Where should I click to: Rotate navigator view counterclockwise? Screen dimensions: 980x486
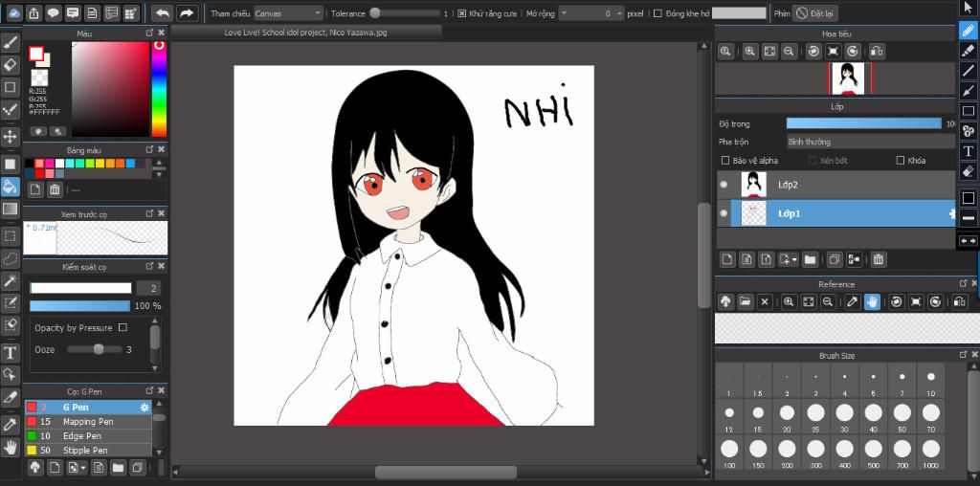[x=813, y=52]
